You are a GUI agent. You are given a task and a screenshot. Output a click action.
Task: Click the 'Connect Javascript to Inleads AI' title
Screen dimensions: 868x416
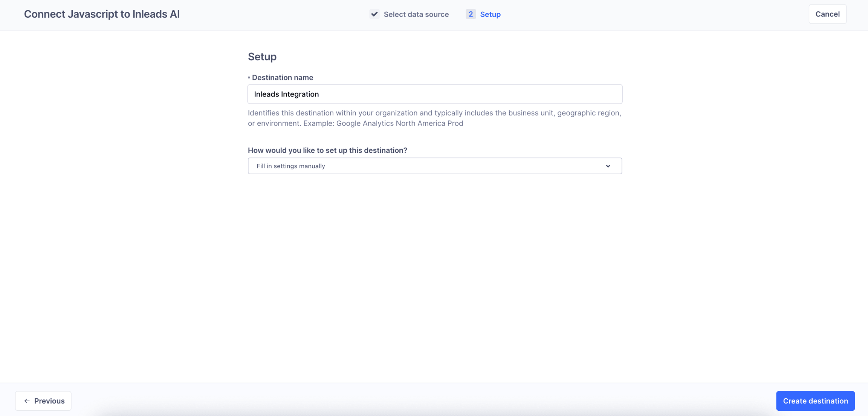pyautogui.click(x=102, y=14)
